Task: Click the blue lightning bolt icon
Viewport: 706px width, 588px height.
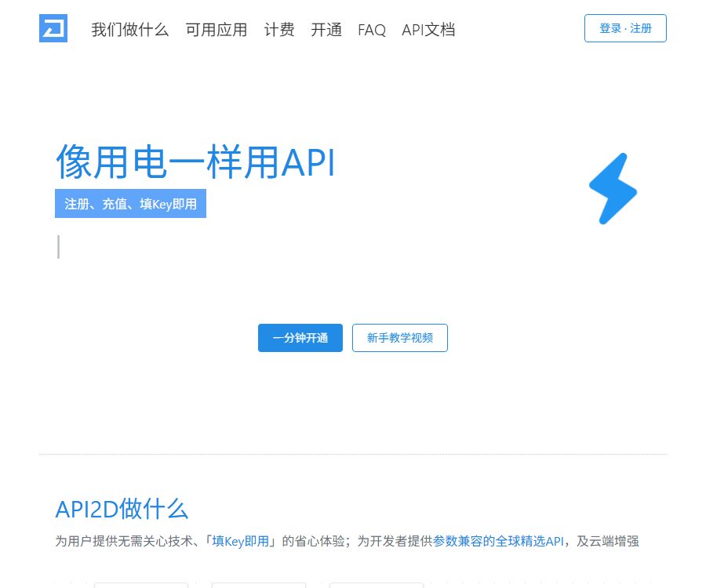Action: (613, 188)
